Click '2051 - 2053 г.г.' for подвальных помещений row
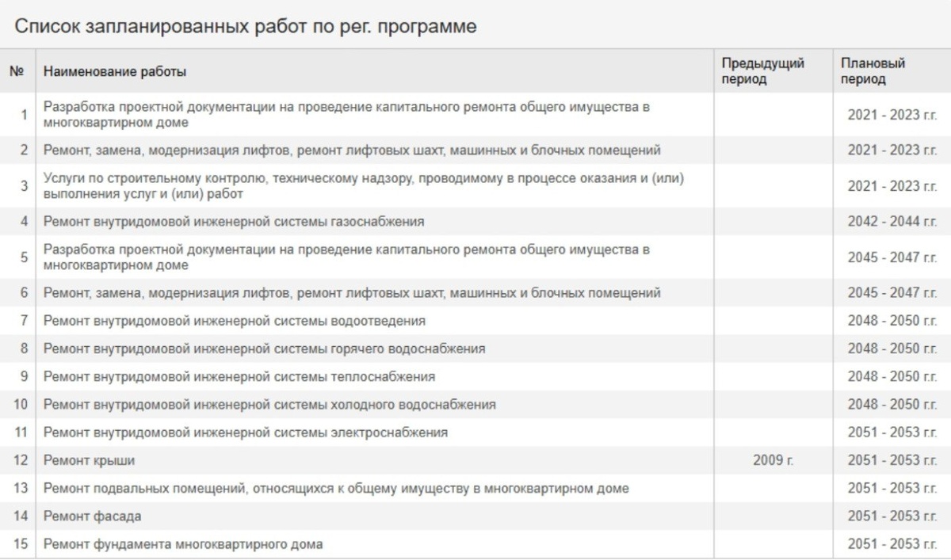Screen dimensions: 951x560 (x=892, y=488)
